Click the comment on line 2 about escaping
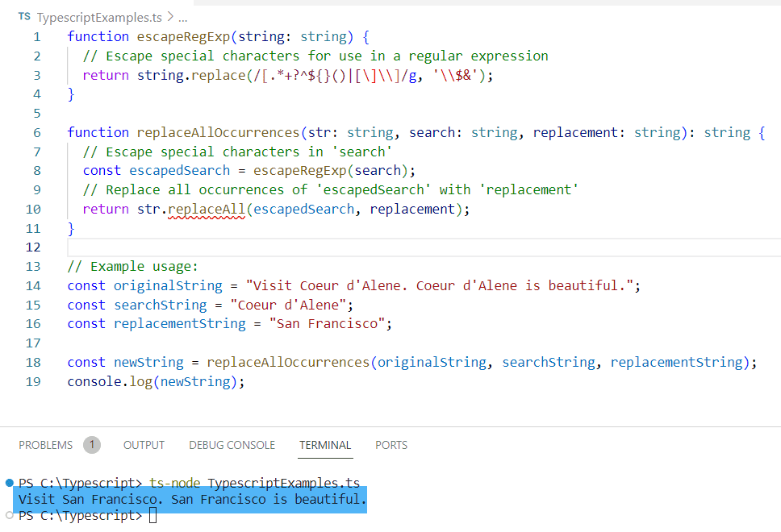This screenshot has width=781, height=532. 315,56
